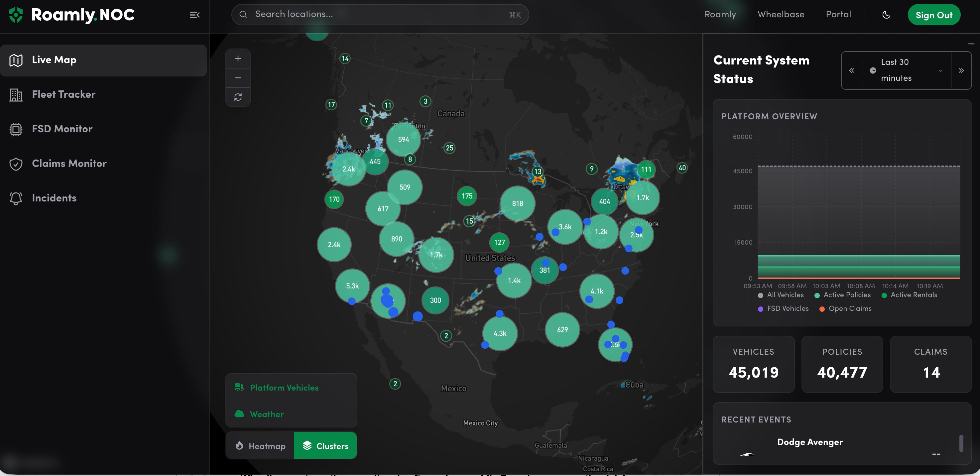Viewport: 980px width, 476px height.
Task: Toggle the Platform Vehicles map layer
Action: point(284,388)
